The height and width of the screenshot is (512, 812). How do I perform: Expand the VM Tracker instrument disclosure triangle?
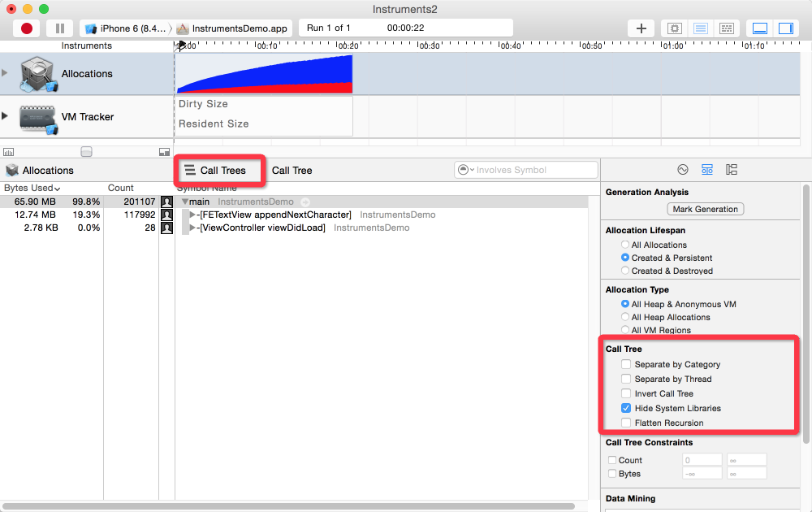[5, 116]
